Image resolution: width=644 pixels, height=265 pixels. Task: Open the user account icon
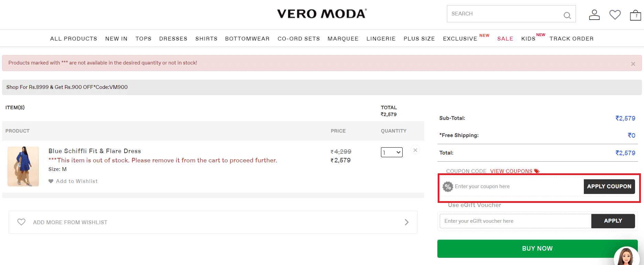pyautogui.click(x=594, y=15)
